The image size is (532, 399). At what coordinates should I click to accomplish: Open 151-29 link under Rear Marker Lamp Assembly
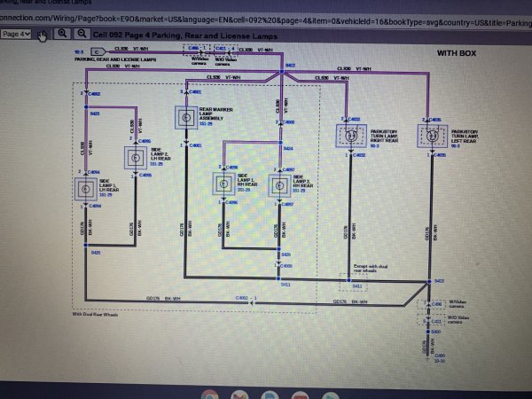pos(206,124)
